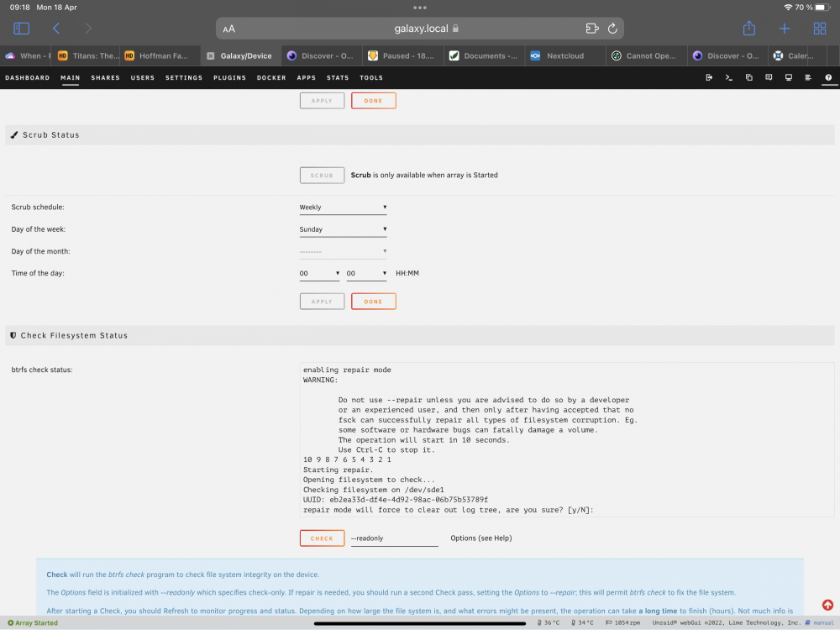Open the feedback speech-bubble icon
840x630 pixels.
click(x=769, y=77)
